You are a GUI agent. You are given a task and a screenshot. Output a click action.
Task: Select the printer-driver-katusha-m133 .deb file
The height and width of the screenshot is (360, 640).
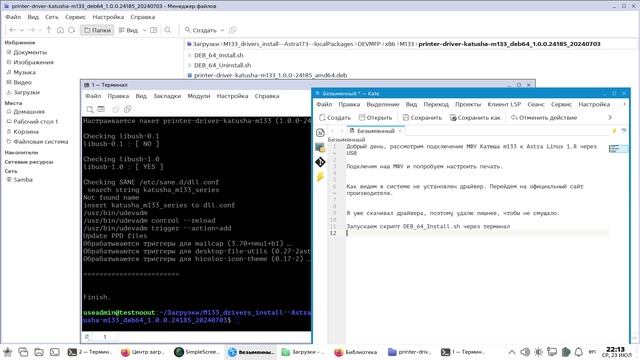click(x=267, y=75)
